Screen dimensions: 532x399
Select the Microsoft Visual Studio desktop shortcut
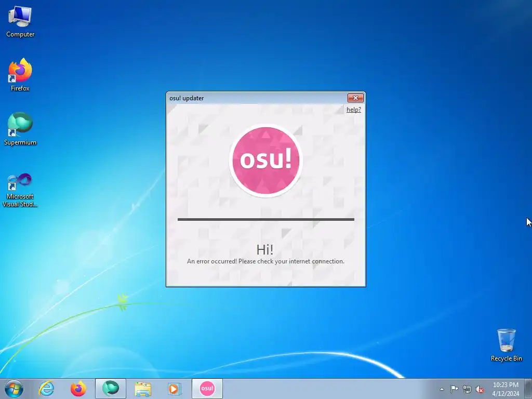(x=20, y=190)
